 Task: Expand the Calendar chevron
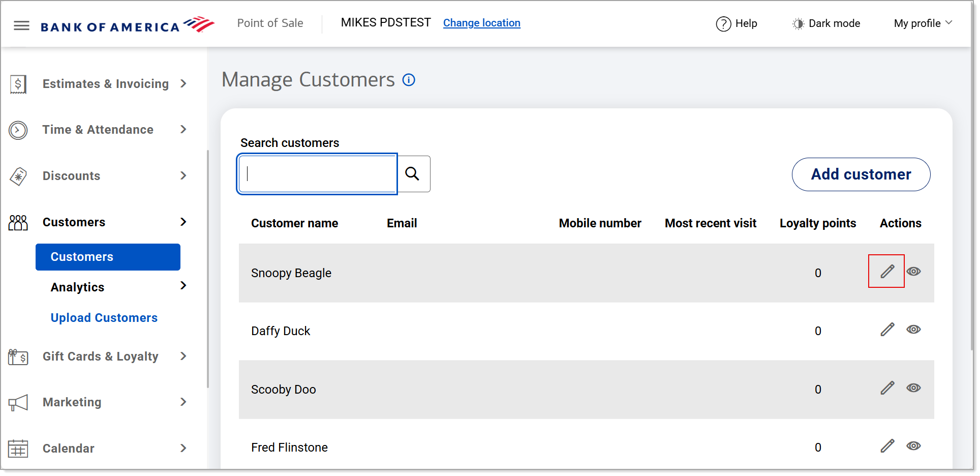coord(183,448)
